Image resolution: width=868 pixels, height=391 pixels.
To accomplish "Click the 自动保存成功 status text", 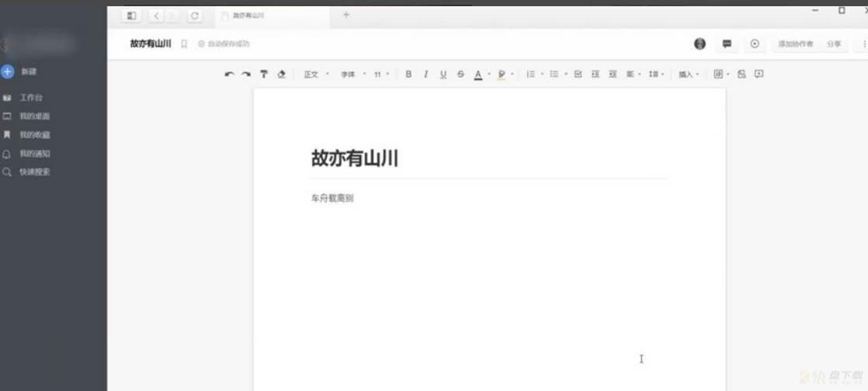I will 228,44.
